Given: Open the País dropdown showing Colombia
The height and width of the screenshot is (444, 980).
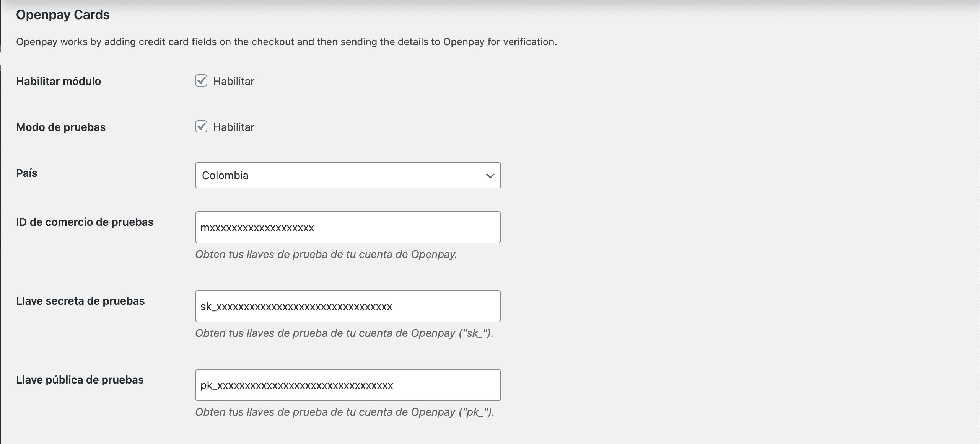Looking at the screenshot, I should tap(348, 175).
